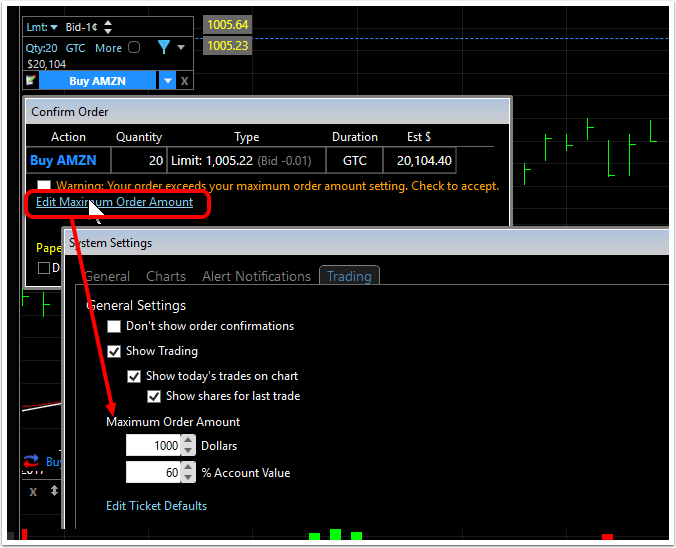
Task: Switch to the Charts settings tab
Action: 166,276
